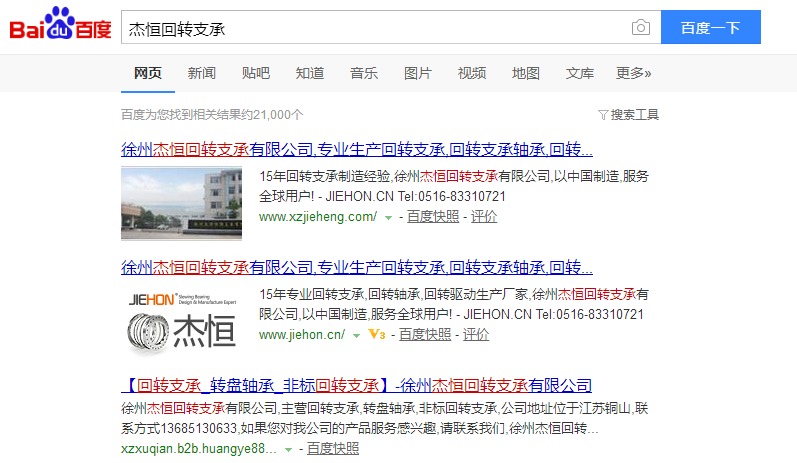Open 百度快照 for jiehon.cn result
Viewport: 797px width, 463px height.
[x=425, y=335]
